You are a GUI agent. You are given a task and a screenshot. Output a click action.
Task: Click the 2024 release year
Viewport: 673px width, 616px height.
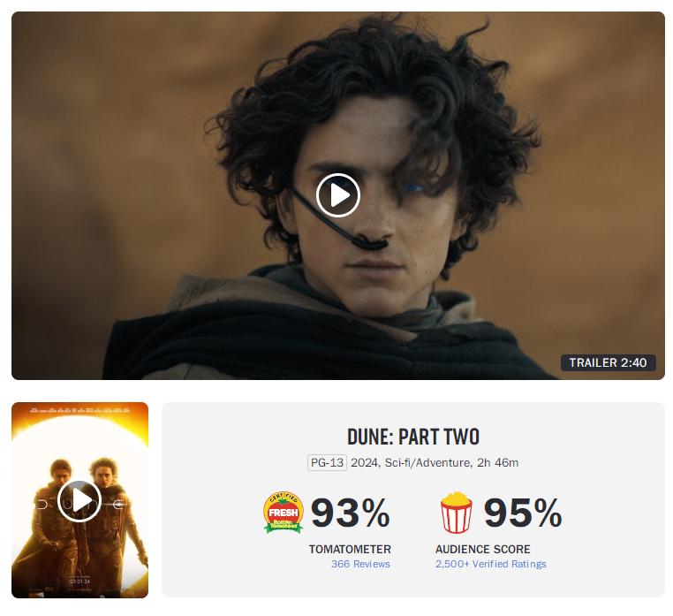point(364,462)
